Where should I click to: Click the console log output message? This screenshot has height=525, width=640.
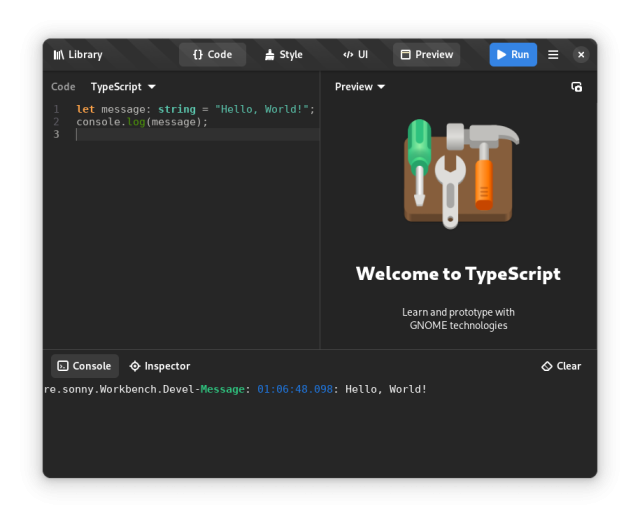236,389
